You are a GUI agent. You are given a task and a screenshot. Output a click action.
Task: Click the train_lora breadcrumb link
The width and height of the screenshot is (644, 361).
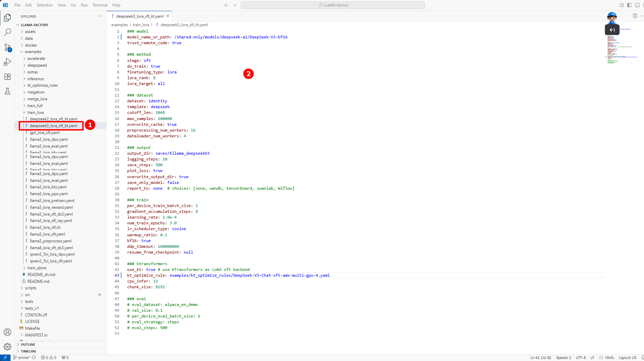[141, 25]
